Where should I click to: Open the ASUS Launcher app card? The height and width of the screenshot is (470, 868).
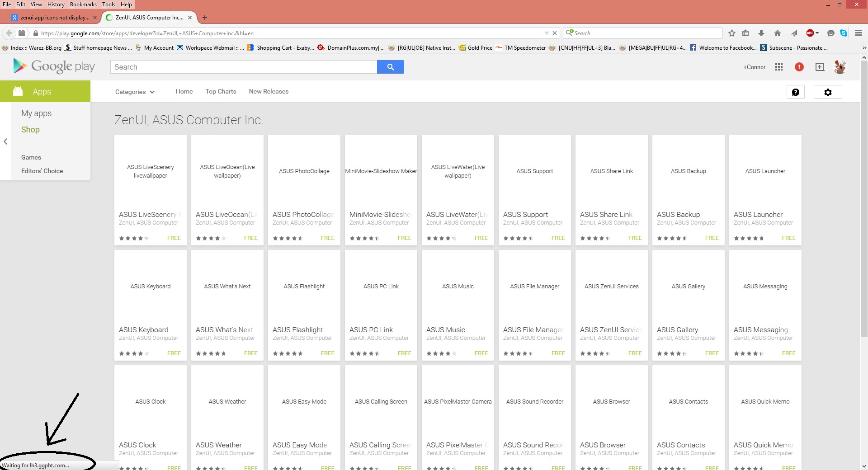pos(765,190)
